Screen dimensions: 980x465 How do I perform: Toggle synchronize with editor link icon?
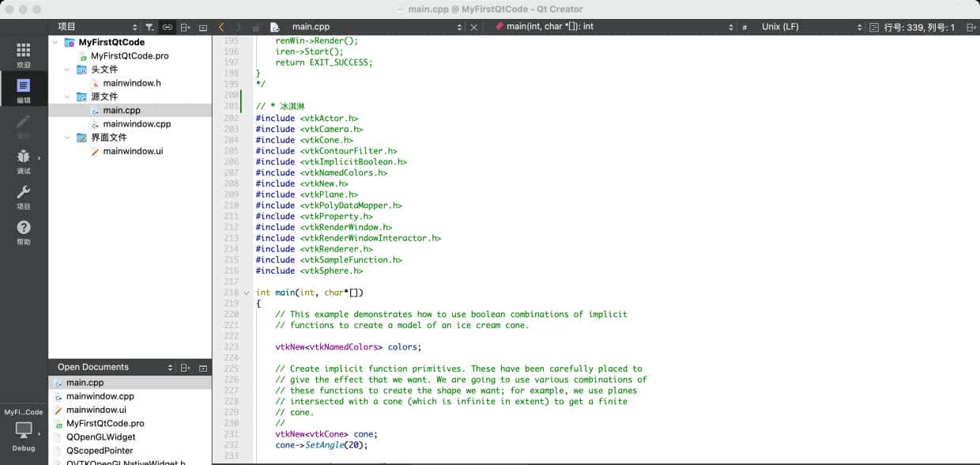[x=168, y=27]
